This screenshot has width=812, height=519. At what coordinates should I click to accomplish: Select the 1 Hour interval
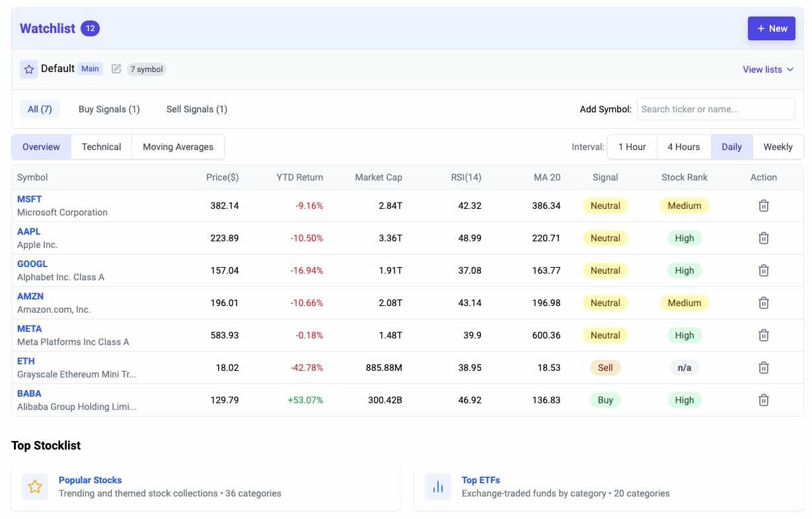click(x=632, y=147)
